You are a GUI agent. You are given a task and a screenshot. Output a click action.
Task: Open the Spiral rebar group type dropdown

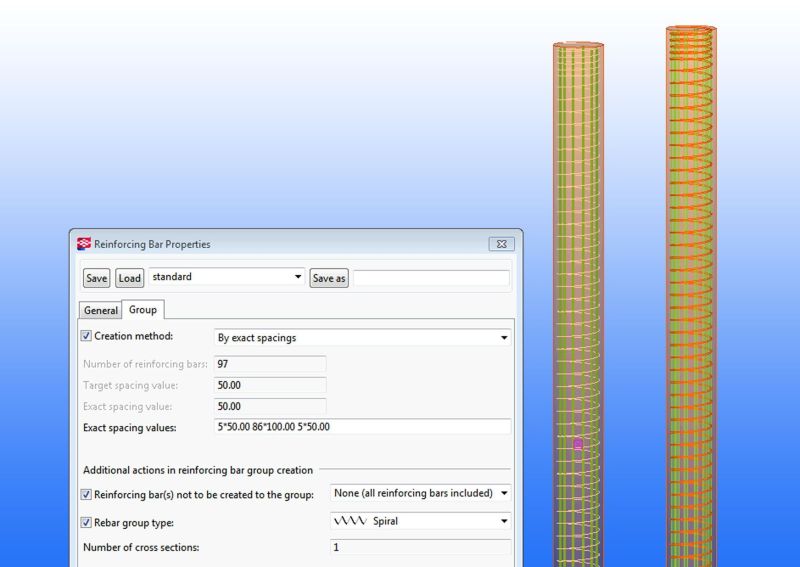pyautogui.click(x=420, y=521)
